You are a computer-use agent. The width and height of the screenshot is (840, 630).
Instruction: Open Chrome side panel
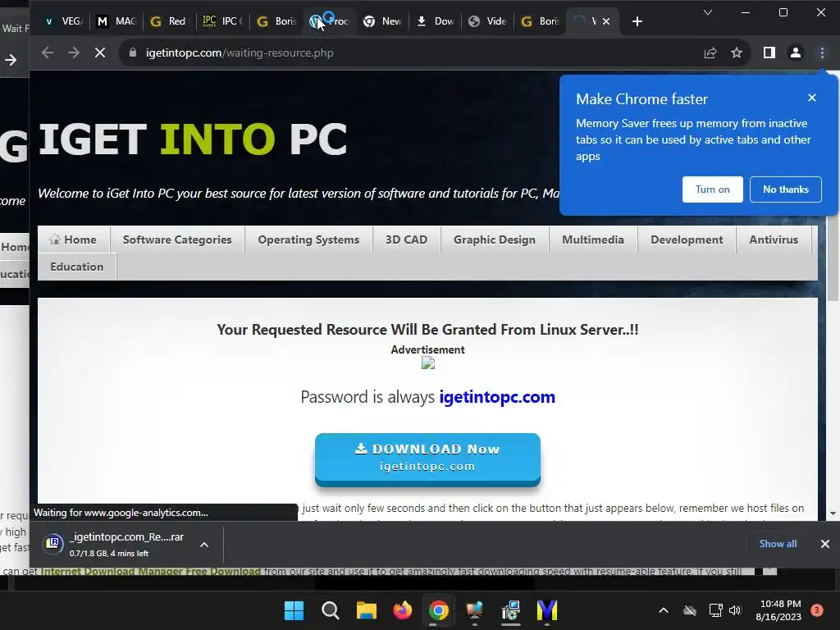(x=769, y=52)
